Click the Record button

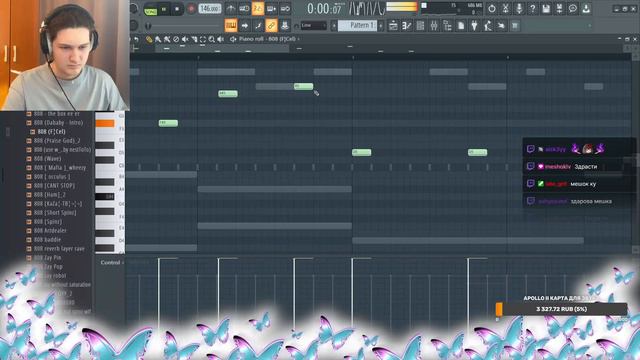pyautogui.click(x=191, y=9)
